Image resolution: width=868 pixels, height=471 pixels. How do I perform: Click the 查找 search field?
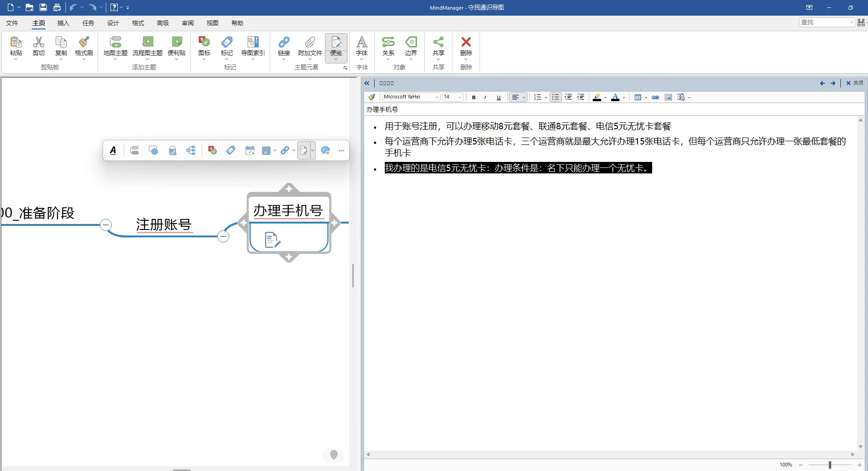coord(827,22)
